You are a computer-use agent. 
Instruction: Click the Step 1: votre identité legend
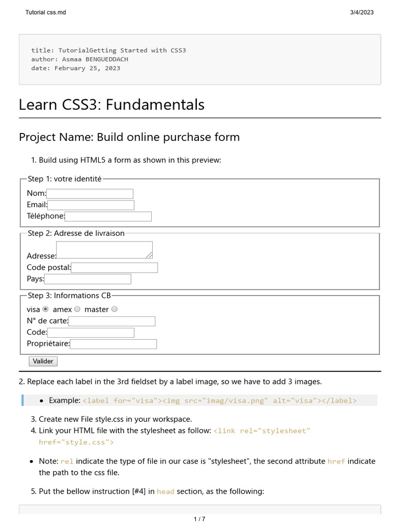click(64, 179)
